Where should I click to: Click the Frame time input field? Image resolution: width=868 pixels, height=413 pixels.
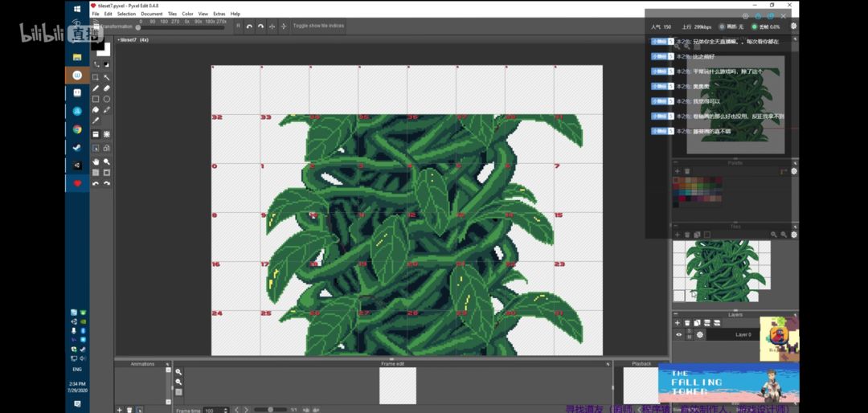point(215,411)
